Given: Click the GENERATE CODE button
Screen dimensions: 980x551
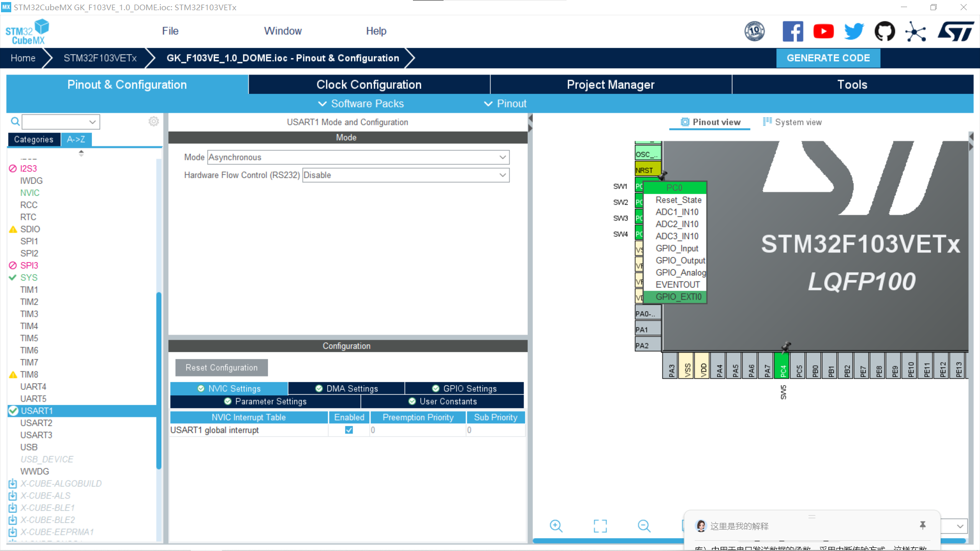Looking at the screenshot, I should (x=828, y=58).
